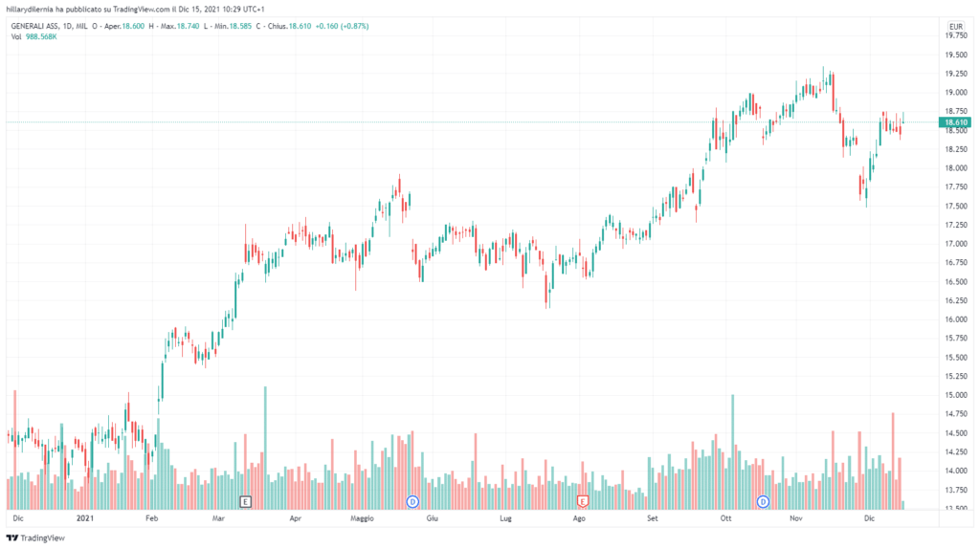Click the 'Ago' label on time axis
Image resolution: width=980 pixels, height=549 pixels.
[x=578, y=517]
